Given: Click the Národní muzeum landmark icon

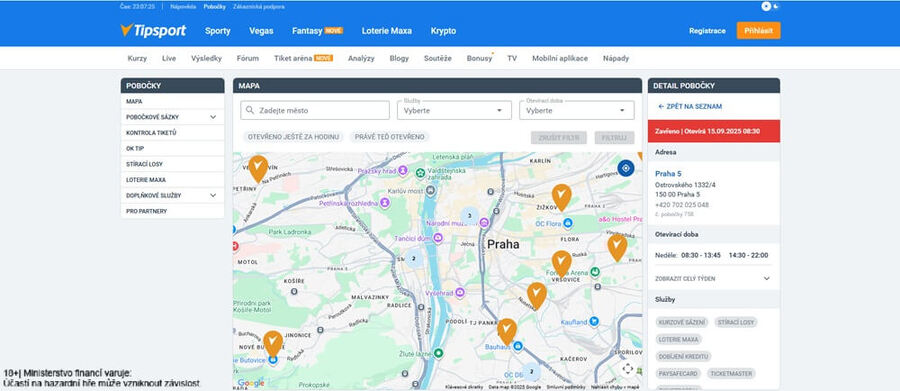Looking at the screenshot, I should click(x=484, y=222).
